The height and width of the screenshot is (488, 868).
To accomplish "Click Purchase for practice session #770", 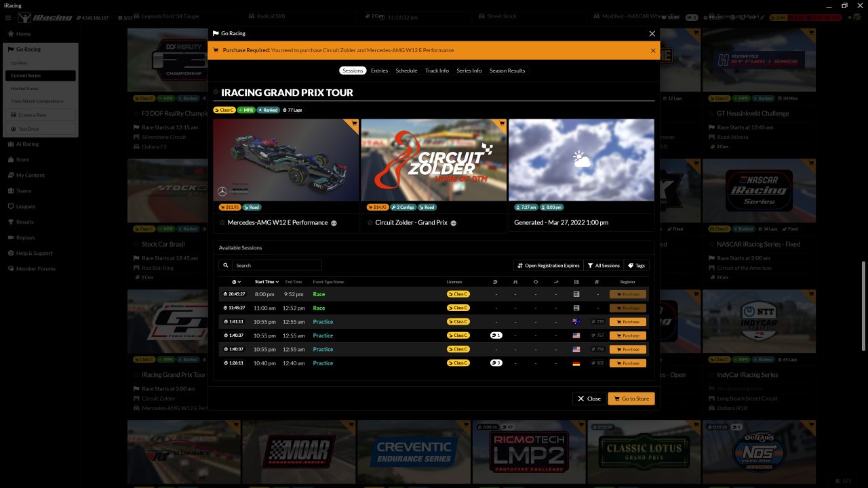I will click(628, 321).
